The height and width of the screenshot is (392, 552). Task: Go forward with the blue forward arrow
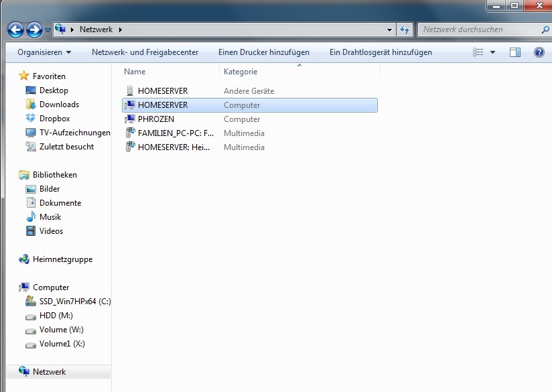[35, 30]
